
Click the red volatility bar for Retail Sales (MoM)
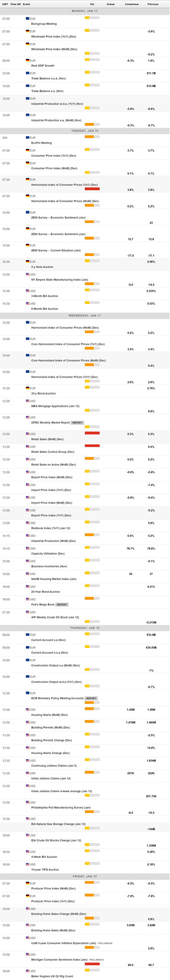(92, 433)
